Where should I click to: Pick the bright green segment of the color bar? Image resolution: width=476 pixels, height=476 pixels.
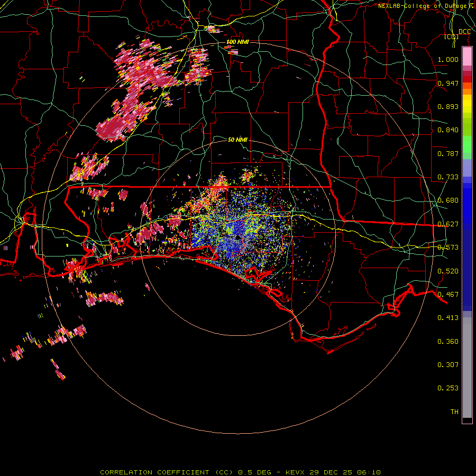coord(467,145)
